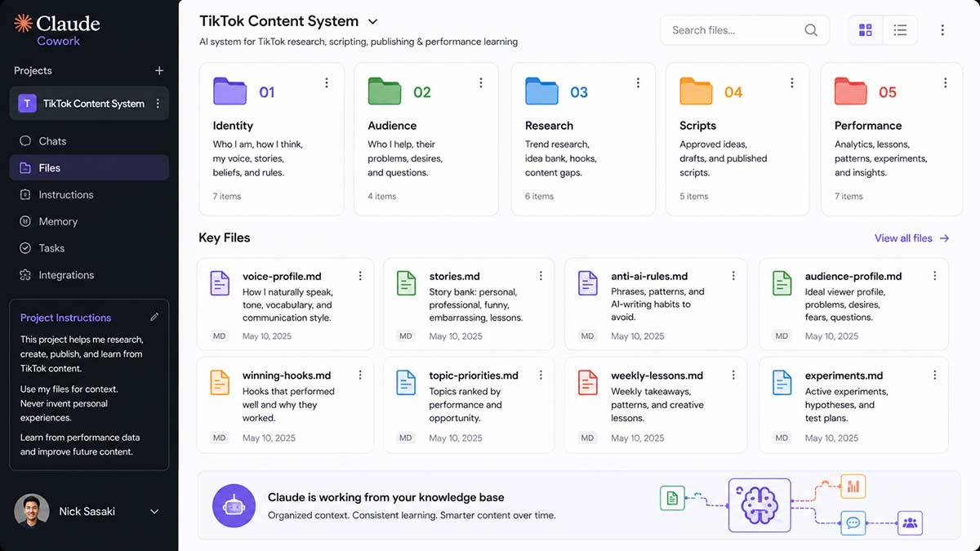This screenshot has width=980, height=551.
Task: Click the voice-profile.md file icon
Action: 220,283
